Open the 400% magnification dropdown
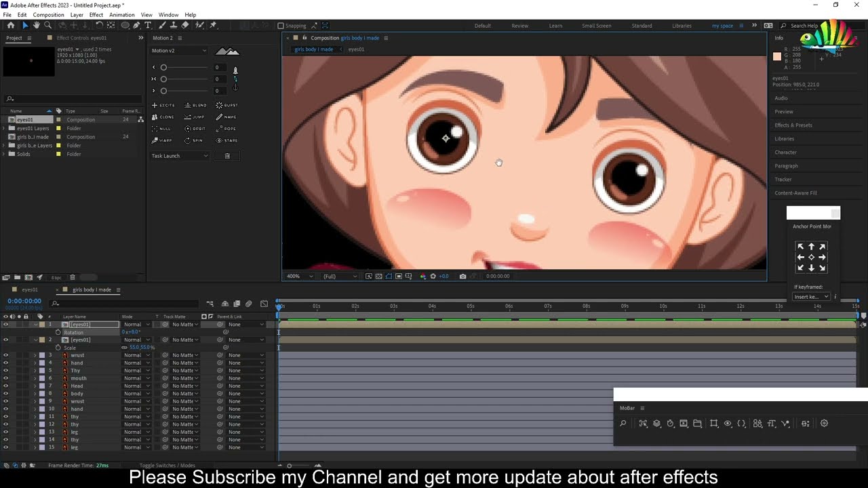868x488 pixels. click(300, 277)
